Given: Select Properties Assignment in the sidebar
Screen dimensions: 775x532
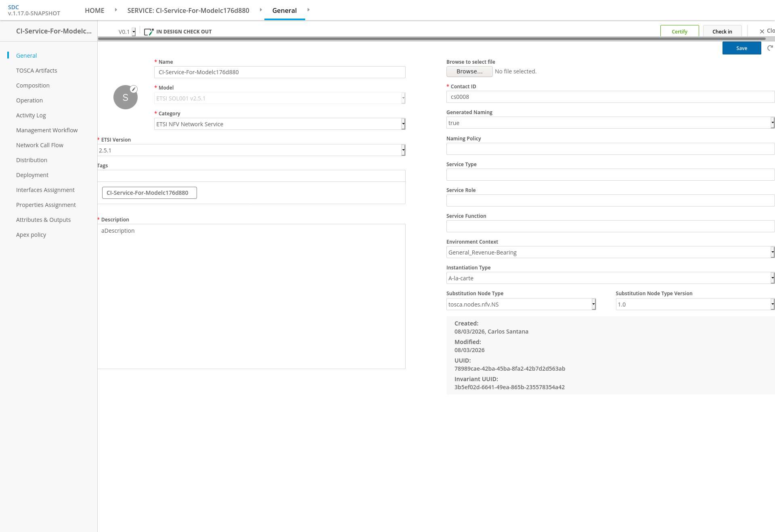Looking at the screenshot, I should (x=46, y=205).
